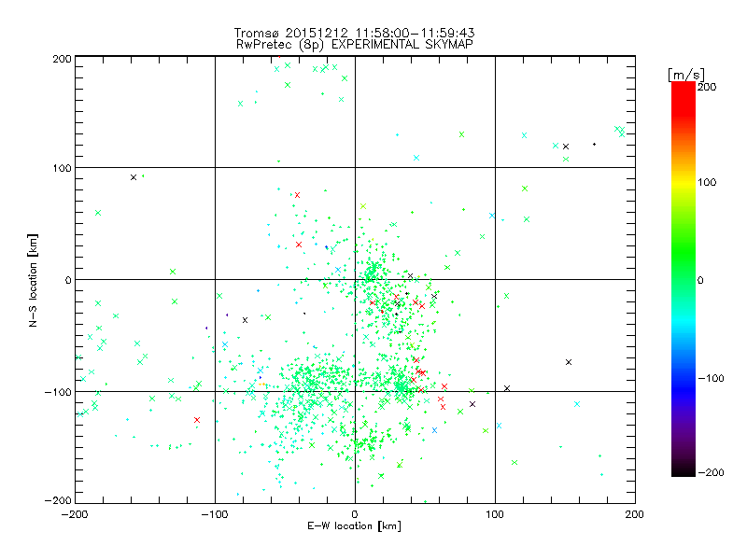Select the subtitle 'RwPretec (8p) EXPERIMENTAL SKYMAP'
The height and width of the screenshot is (560, 747).
pyautogui.click(x=355, y=45)
